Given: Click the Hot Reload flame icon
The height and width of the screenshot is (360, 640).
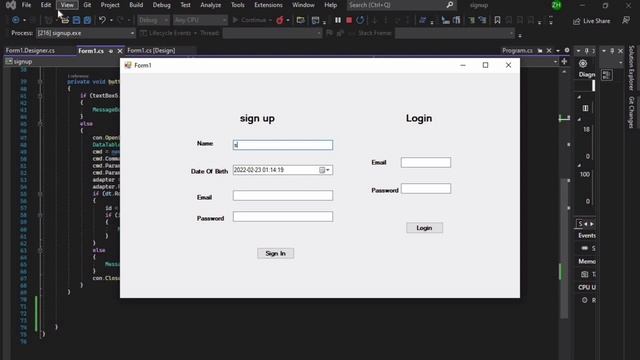Looking at the screenshot, I should 280,20.
